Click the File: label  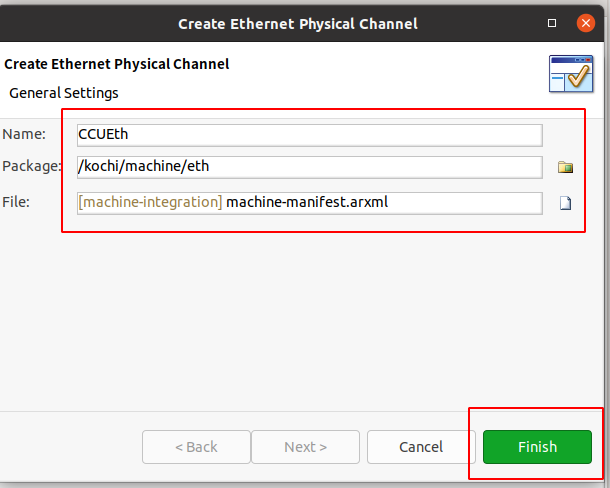coord(16,202)
